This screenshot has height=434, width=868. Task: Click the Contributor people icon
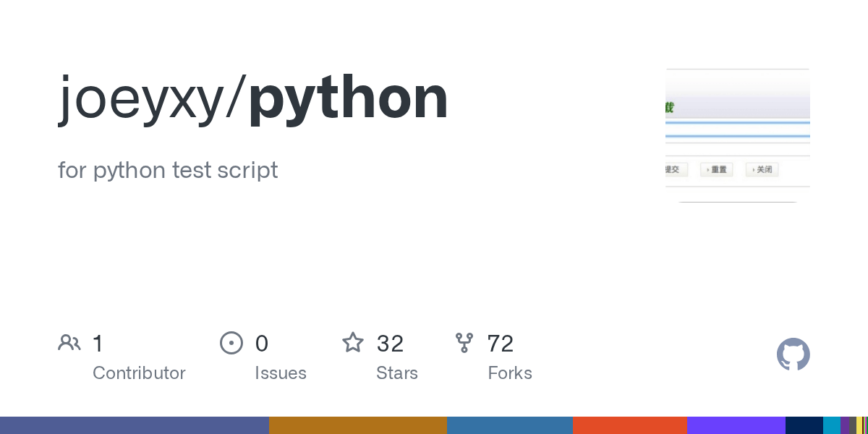[69, 343]
